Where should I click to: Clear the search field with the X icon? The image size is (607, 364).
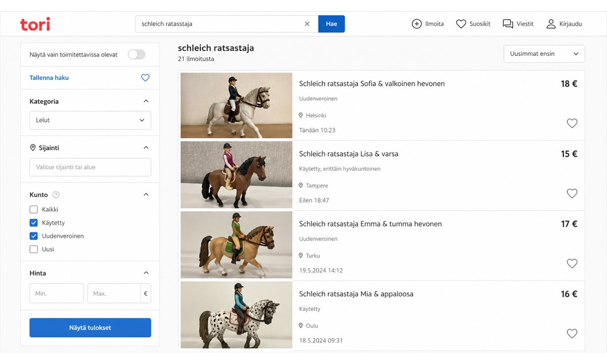(x=307, y=24)
